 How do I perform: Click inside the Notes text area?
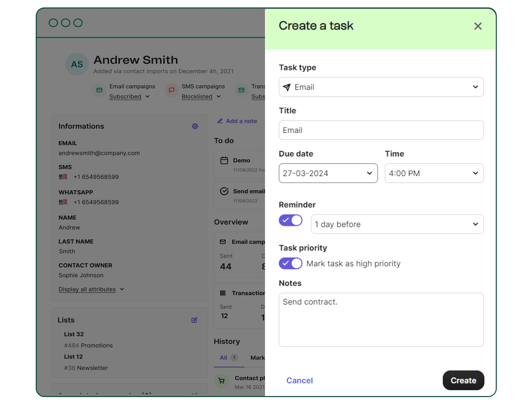point(381,320)
